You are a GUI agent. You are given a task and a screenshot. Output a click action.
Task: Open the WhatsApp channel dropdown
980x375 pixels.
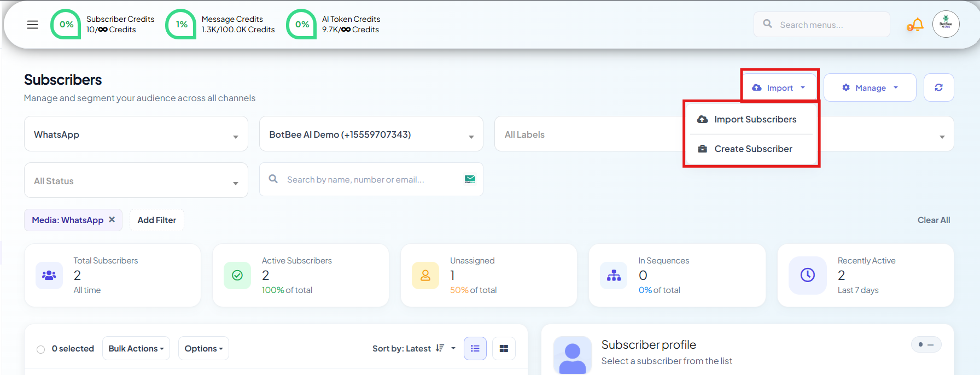click(136, 134)
